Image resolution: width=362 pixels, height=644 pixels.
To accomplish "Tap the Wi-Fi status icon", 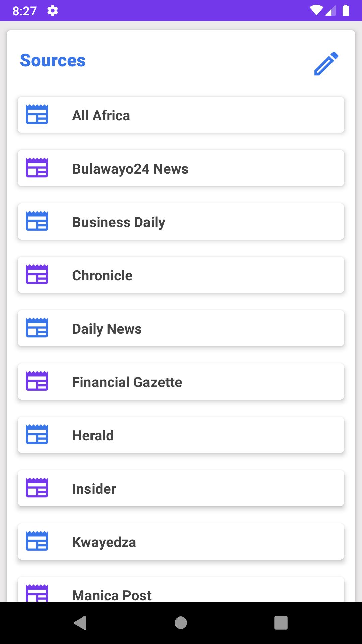I will 316,11.
